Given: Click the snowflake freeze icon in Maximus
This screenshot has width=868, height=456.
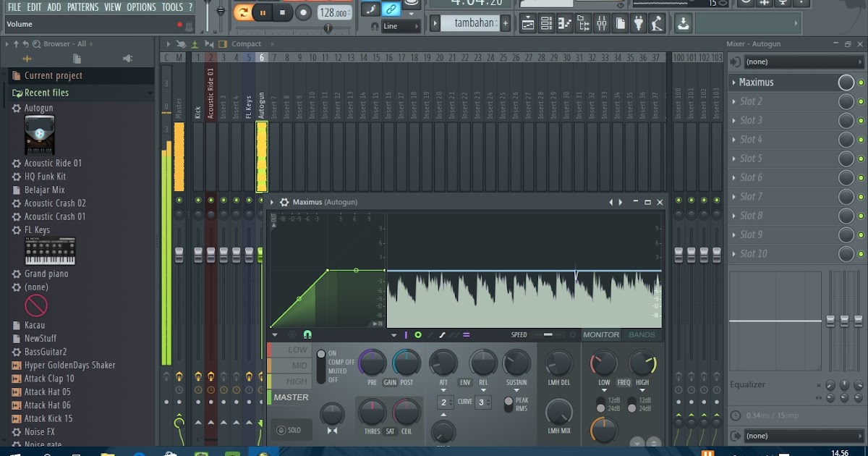Looking at the screenshot, I should click(291, 334).
